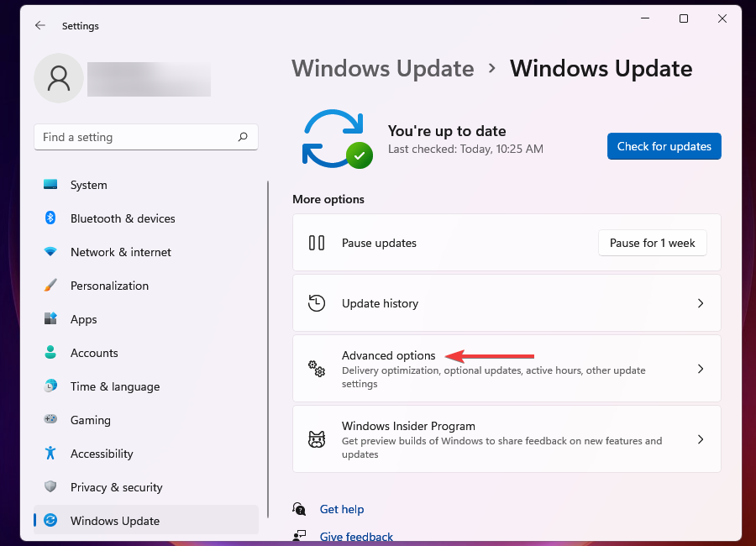Click the back arrow icon in Settings
This screenshot has width=756, height=546.
pyautogui.click(x=40, y=25)
